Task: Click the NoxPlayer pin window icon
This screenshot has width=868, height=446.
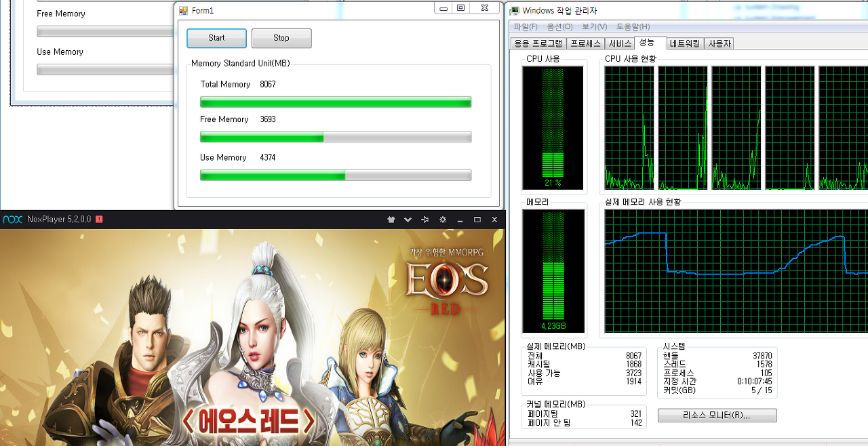Action: (x=425, y=220)
